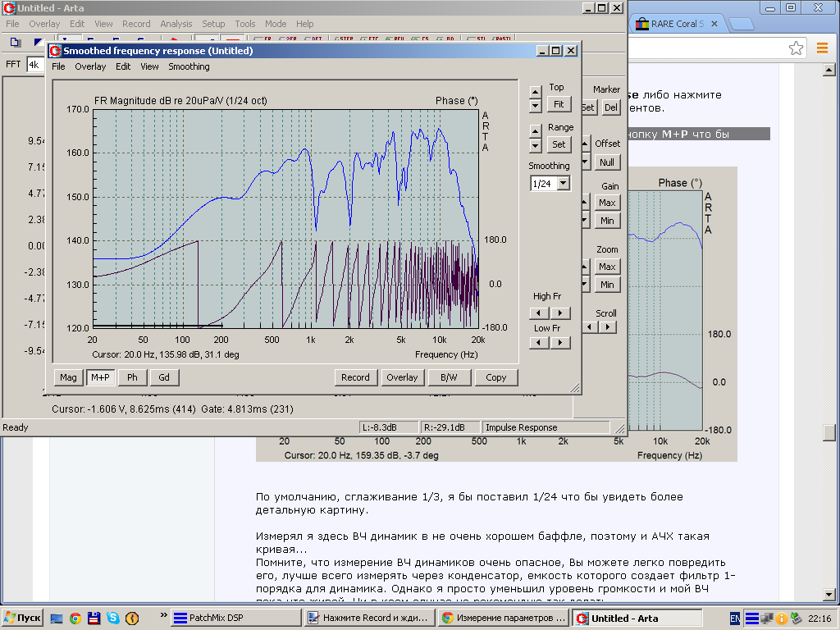Click the Range down arrow
Viewport: 840px width, 630px height.
click(536, 147)
